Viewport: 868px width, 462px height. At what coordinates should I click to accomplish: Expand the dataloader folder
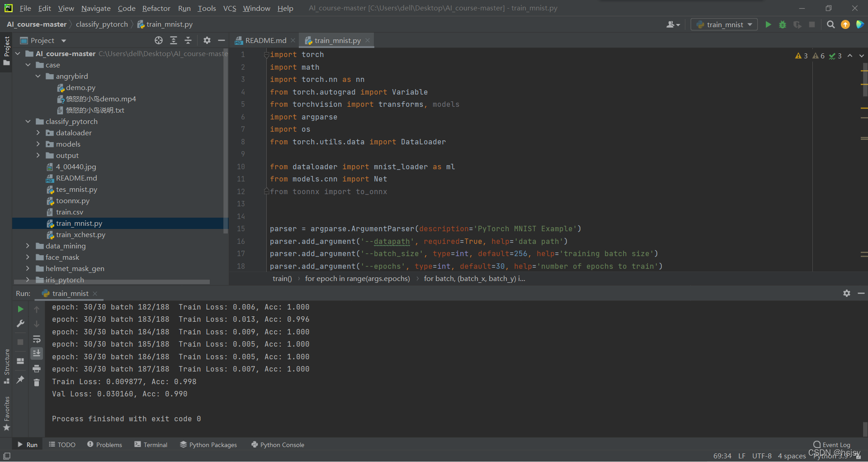38,133
